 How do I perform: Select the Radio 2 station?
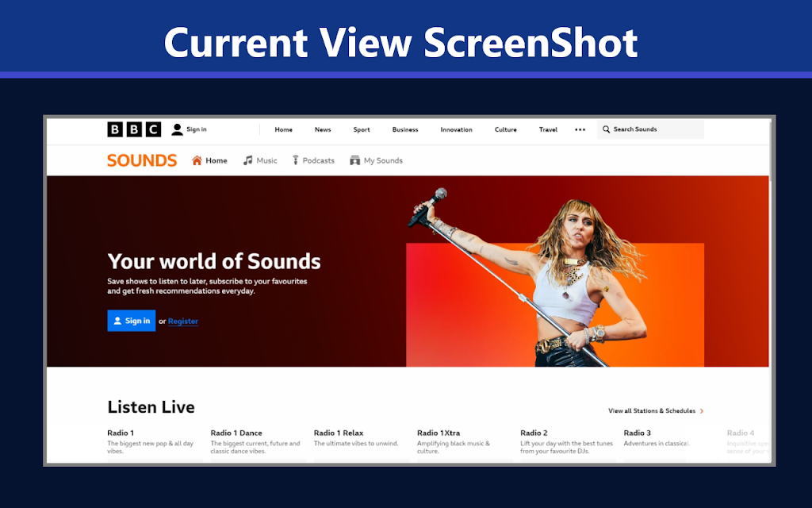[534, 433]
